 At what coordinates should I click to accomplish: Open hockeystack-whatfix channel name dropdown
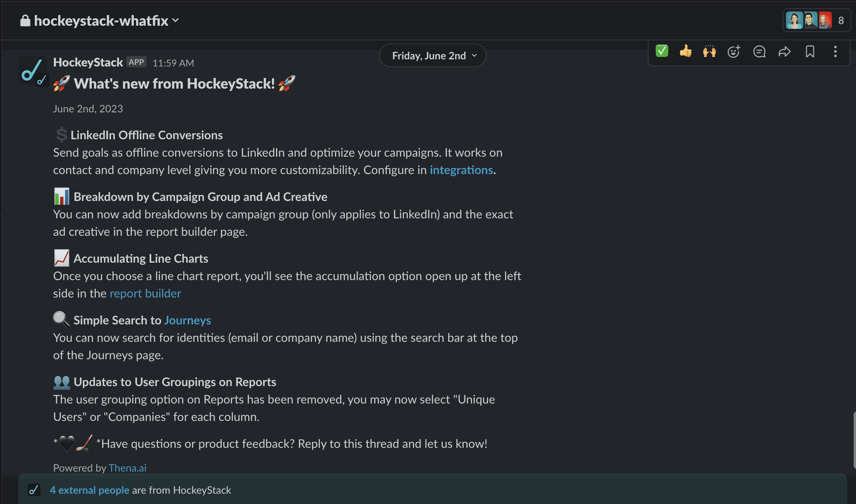coord(107,21)
